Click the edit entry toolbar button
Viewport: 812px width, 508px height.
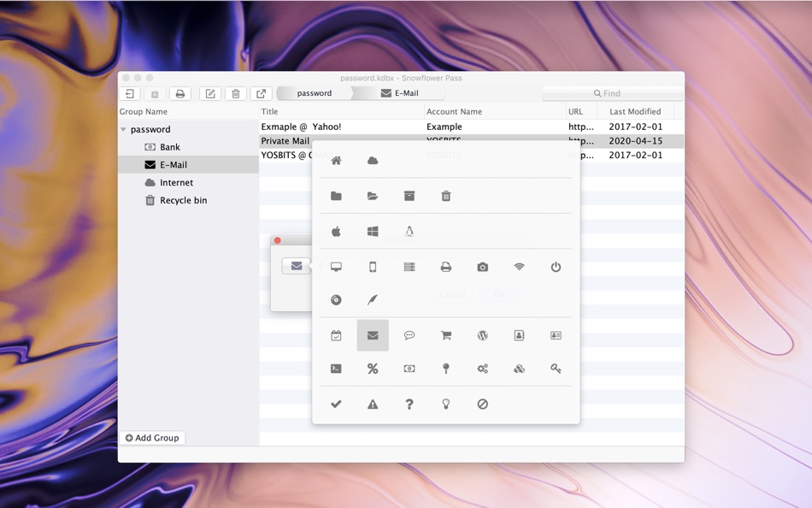tap(210, 93)
